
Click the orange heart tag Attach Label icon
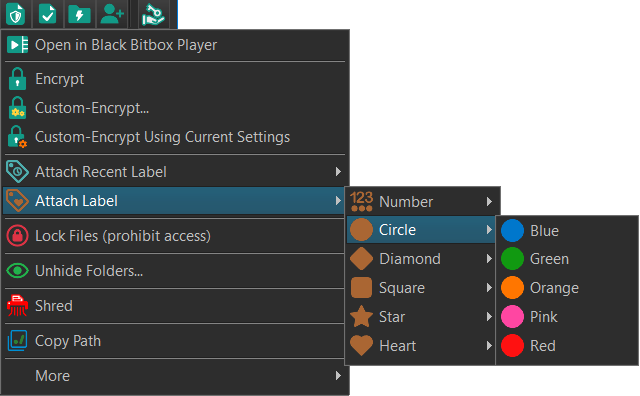click(17, 200)
